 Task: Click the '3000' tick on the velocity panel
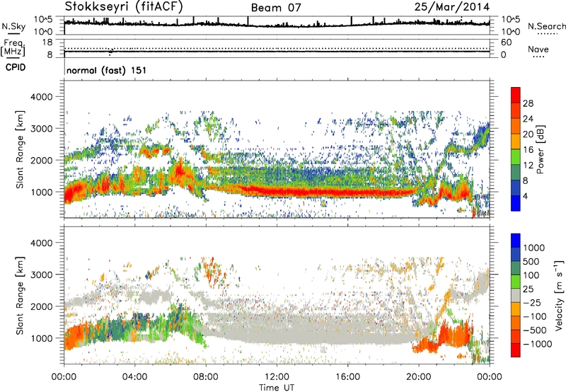42,275
